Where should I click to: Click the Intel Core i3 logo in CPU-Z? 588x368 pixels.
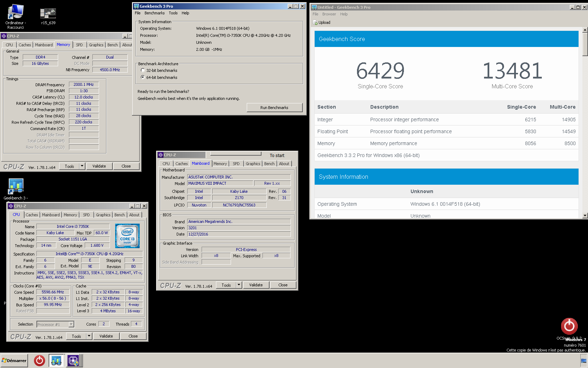point(127,236)
